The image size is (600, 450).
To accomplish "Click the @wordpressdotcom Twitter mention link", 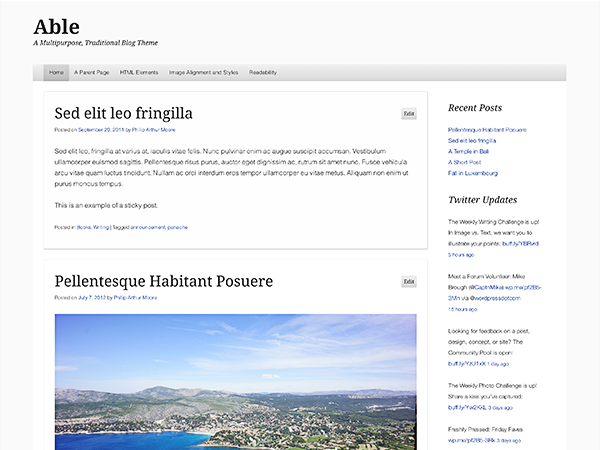I will tap(497, 298).
